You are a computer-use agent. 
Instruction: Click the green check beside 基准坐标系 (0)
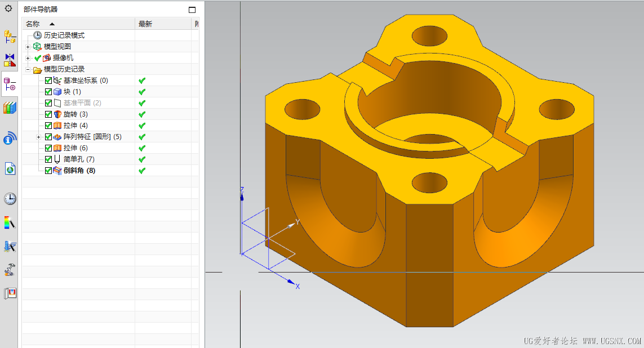point(142,81)
